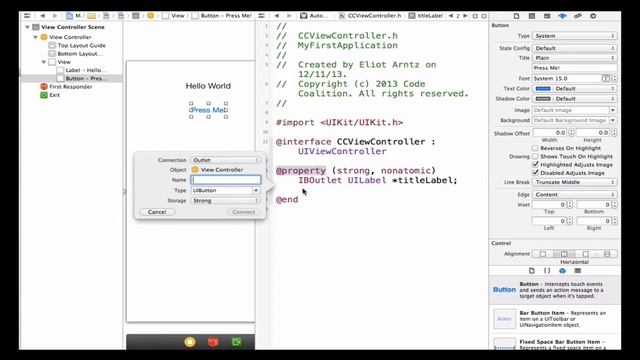Viewport: 640px width, 360px height.
Task: Set alignment to horizontal left
Action: tap(542, 254)
